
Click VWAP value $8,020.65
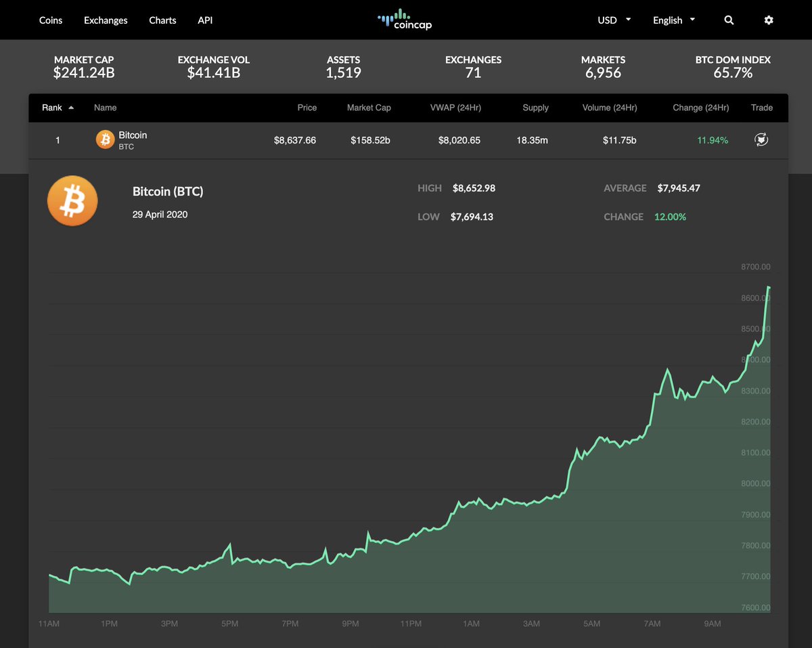459,140
